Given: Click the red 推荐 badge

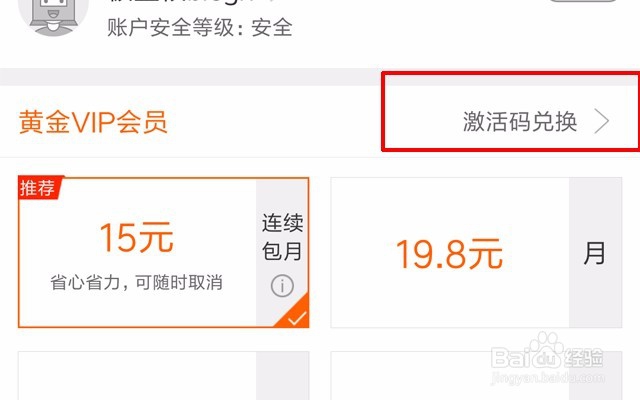Looking at the screenshot, I should (x=40, y=188).
